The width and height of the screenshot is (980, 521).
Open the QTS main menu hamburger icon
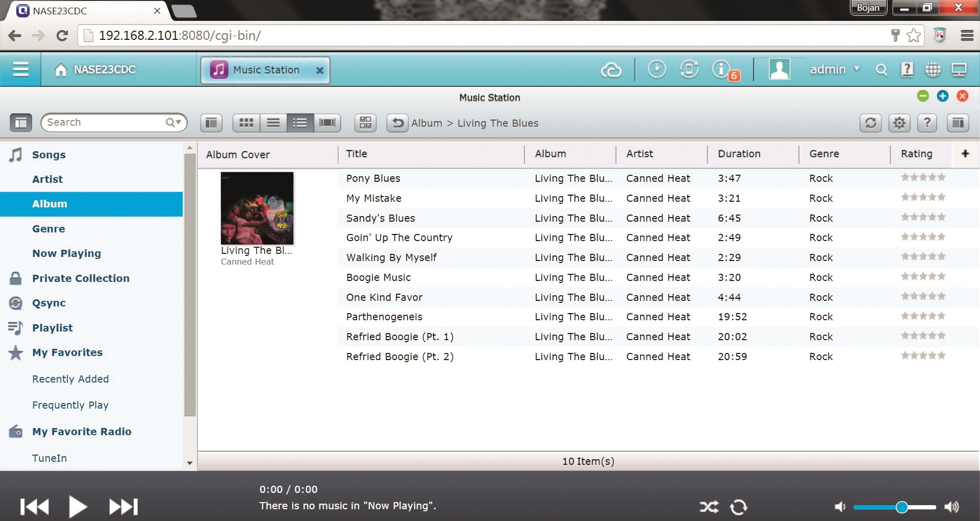[x=20, y=69]
